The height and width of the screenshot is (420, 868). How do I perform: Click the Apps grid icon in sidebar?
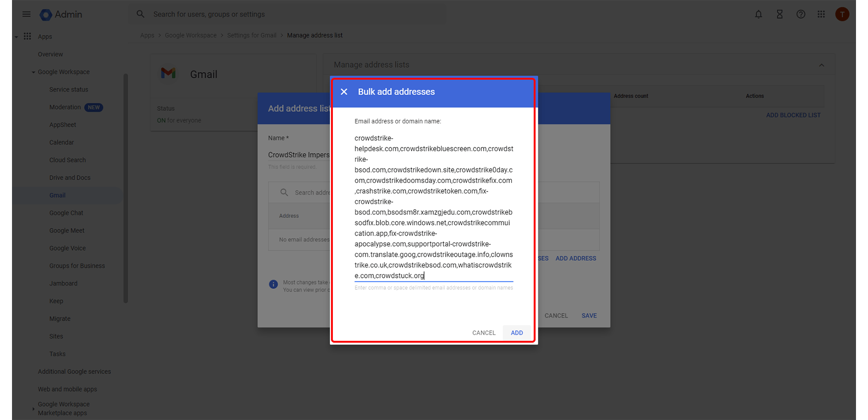pos(27,36)
